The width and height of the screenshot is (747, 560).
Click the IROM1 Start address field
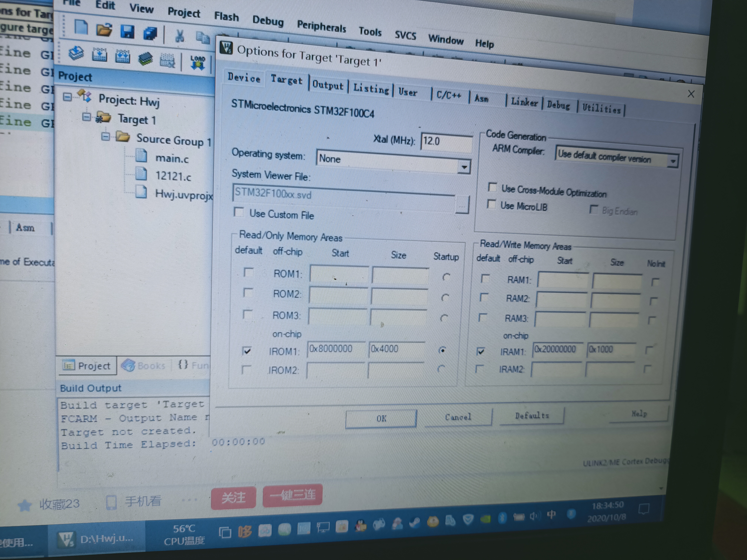[x=336, y=349]
